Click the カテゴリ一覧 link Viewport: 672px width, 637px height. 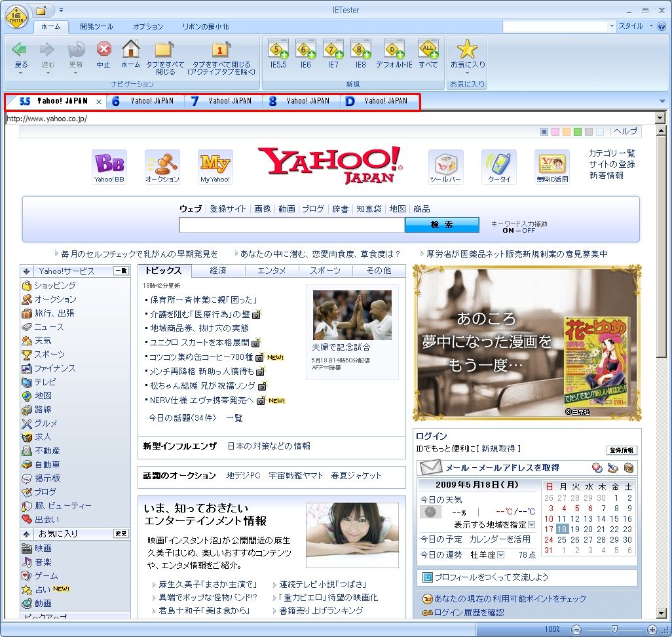pyautogui.click(x=612, y=153)
